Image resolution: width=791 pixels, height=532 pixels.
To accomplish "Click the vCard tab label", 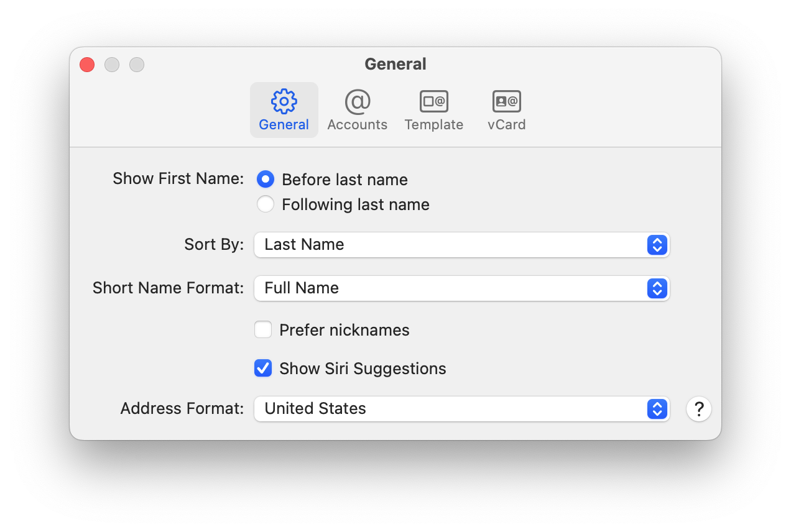I will (x=506, y=125).
